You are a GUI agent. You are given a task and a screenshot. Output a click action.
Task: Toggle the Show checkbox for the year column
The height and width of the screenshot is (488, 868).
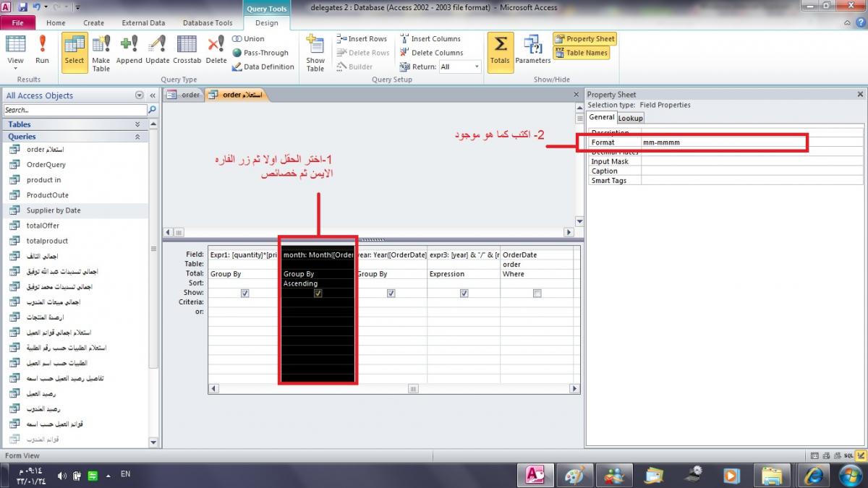tap(391, 293)
